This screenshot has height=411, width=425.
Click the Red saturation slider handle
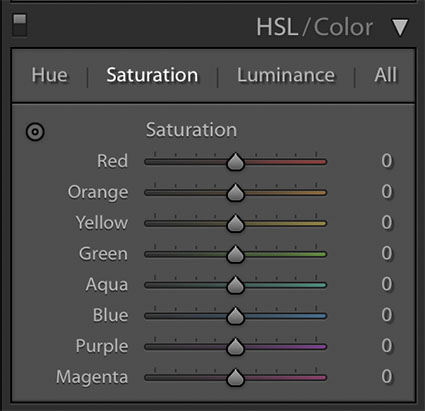236,161
